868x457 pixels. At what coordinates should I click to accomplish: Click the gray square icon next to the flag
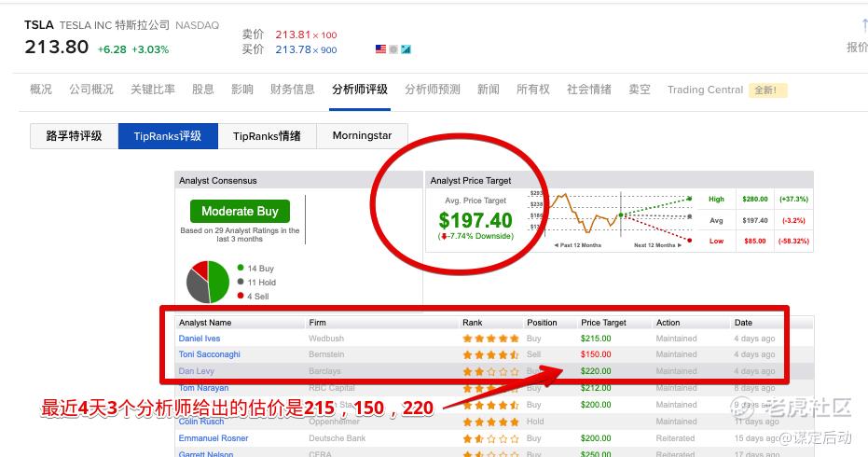pyautogui.click(x=393, y=49)
